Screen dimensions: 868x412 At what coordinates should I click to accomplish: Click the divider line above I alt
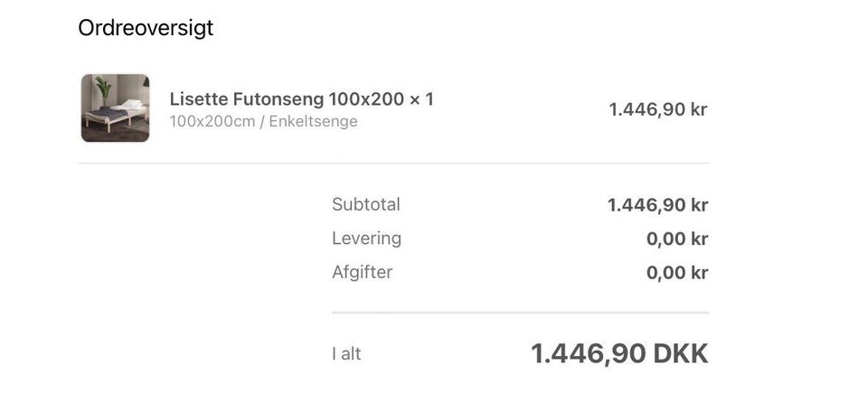point(520,313)
